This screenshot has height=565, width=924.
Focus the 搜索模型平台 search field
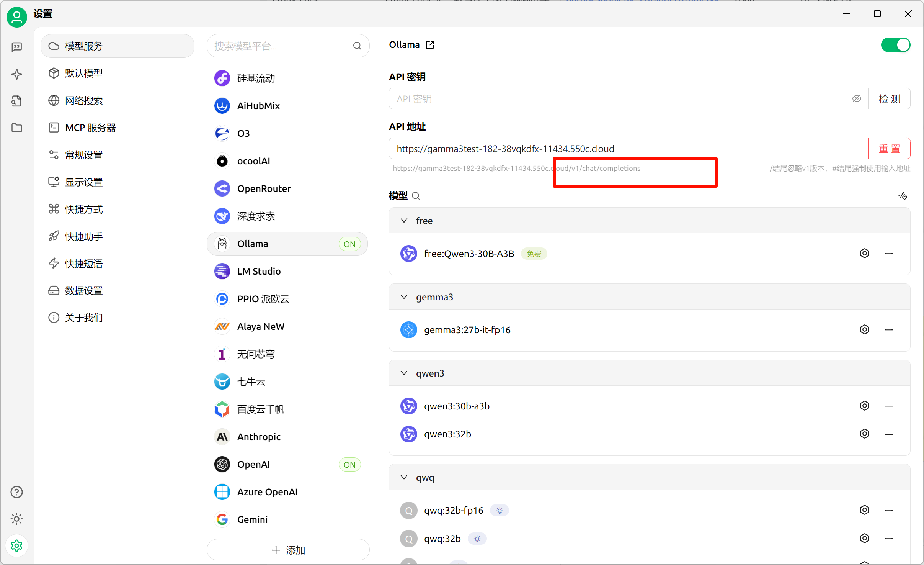281,46
